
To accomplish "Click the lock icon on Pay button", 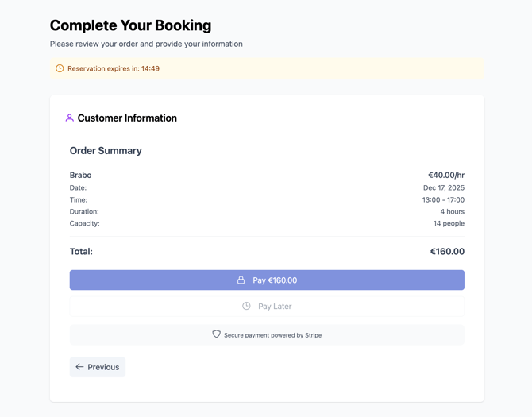I will (241, 280).
